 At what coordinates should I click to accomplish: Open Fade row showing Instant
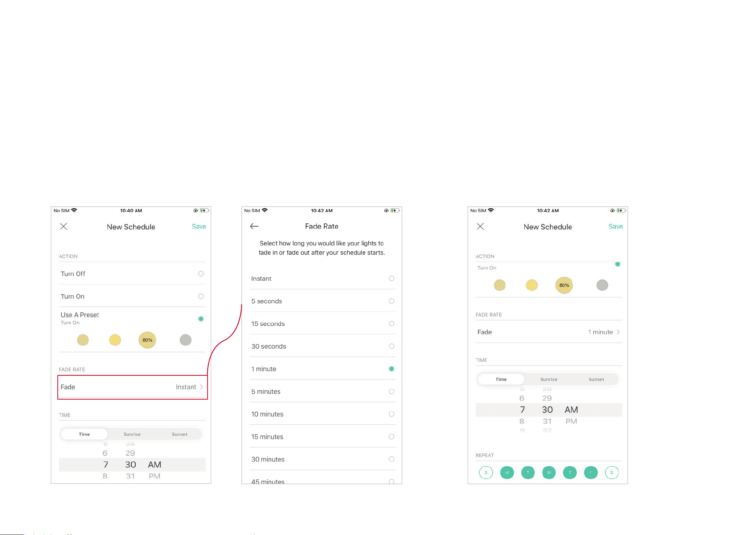click(132, 387)
